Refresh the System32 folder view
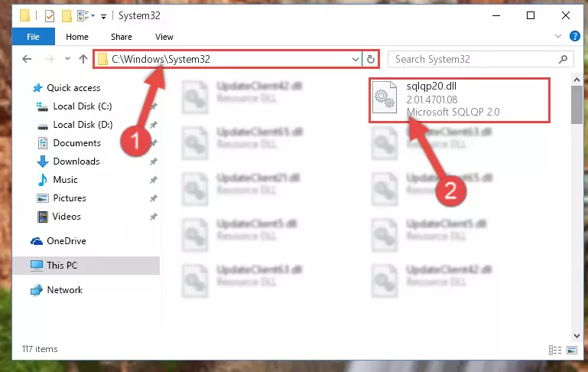Screen dimensions: 588x372 [x=371, y=59]
